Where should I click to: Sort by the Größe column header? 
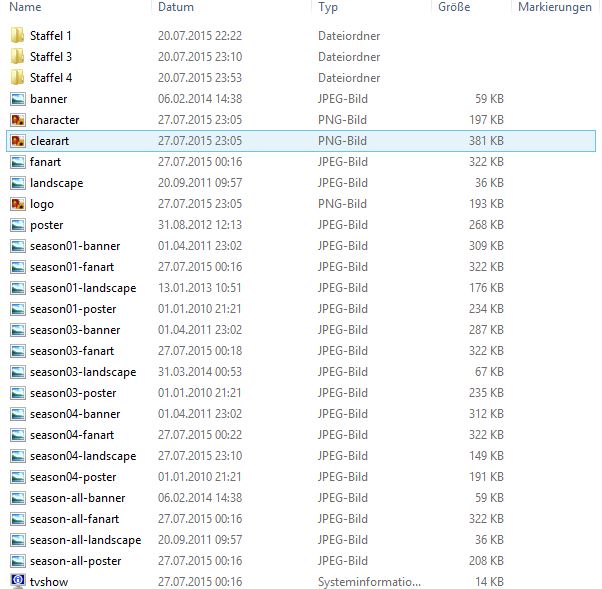coord(454,7)
